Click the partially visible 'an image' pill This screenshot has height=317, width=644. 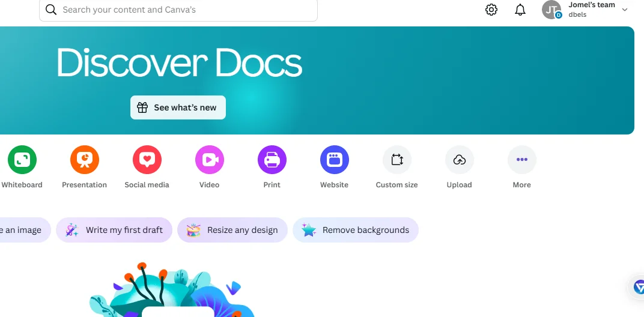[x=25, y=230]
